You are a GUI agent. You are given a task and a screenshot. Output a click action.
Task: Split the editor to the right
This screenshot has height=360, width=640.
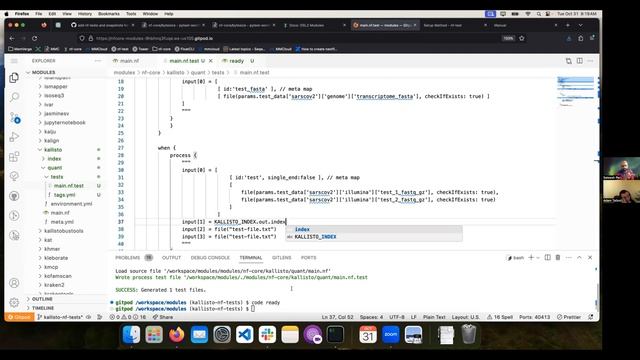tap(580, 61)
